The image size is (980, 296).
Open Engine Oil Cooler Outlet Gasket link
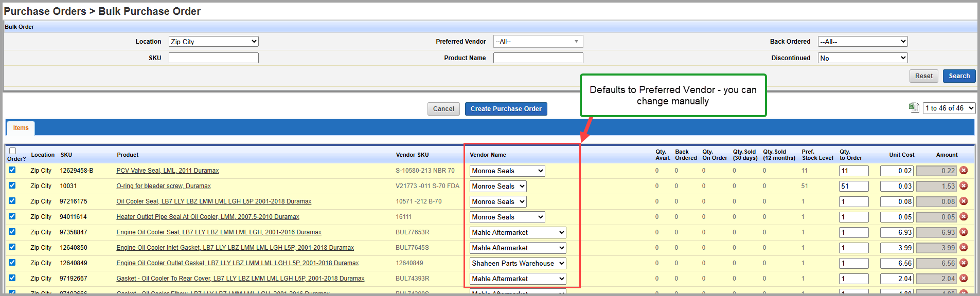coord(238,263)
